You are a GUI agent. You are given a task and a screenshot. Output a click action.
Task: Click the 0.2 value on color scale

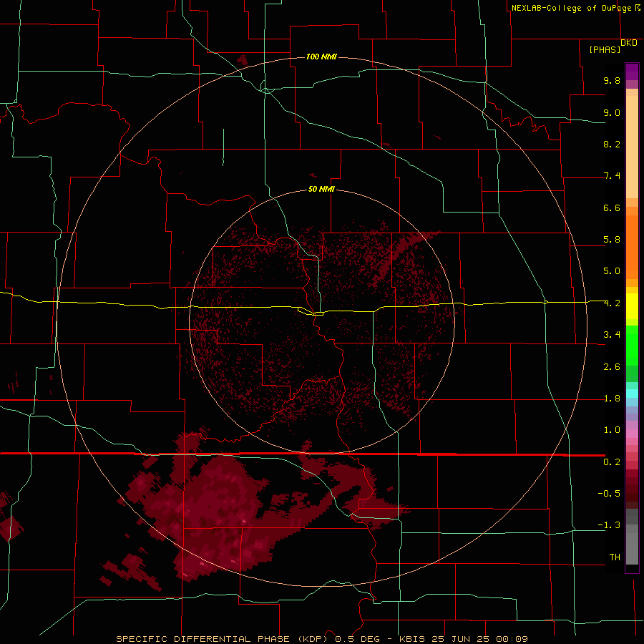pyautogui.click(x=612, y=462)
